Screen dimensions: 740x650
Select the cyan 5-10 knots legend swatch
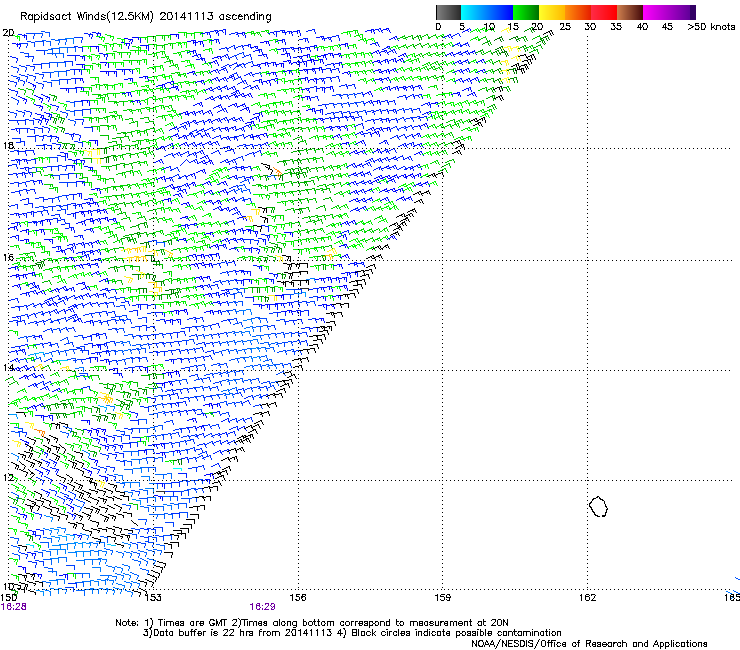pyautogui.click(x=474, y=12)
